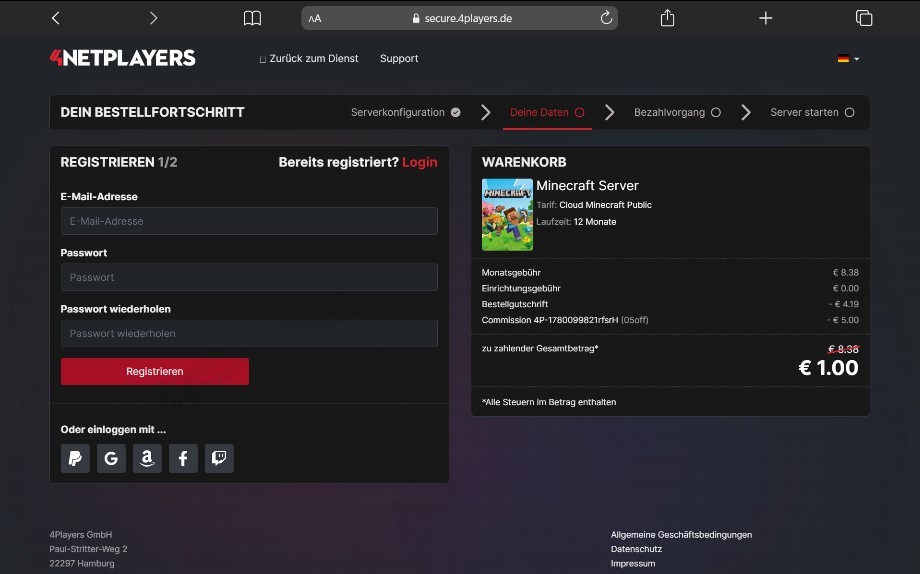This screenshot has width=920, height=574.
Task: Tap the AA reader text size icon
Action: 315,18
